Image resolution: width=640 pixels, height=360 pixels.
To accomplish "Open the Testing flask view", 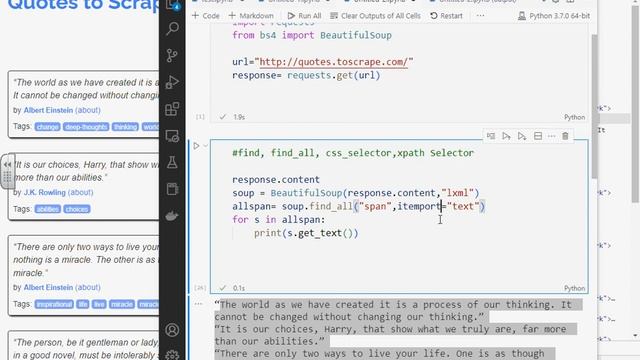I will point(172,162).
